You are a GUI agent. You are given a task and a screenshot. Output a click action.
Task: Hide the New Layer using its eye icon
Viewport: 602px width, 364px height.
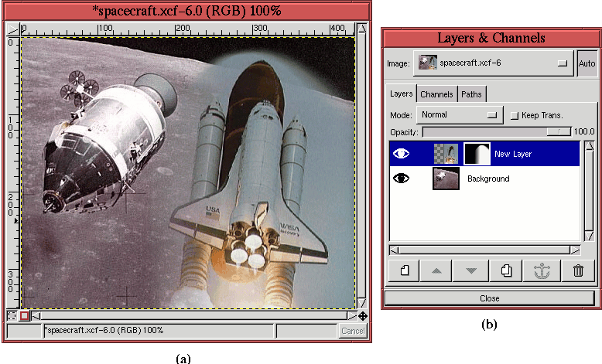402,154
